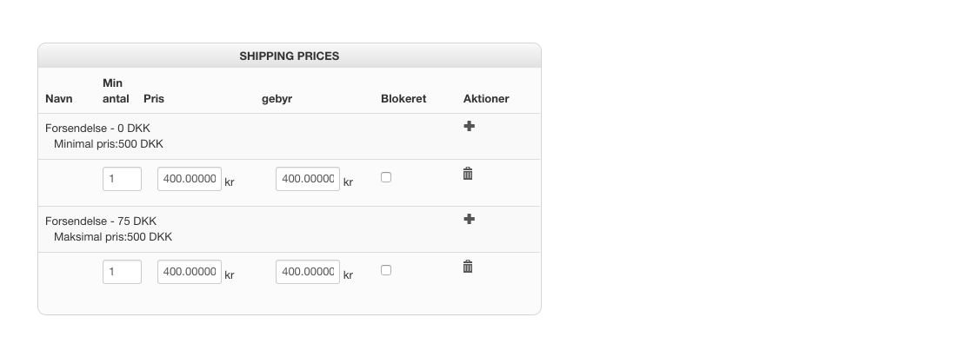The height and width of the screenshot is (337, 980).
Task: Click gebyr input under Forsendelse - 0 DKK
Action: coord(308,178)
